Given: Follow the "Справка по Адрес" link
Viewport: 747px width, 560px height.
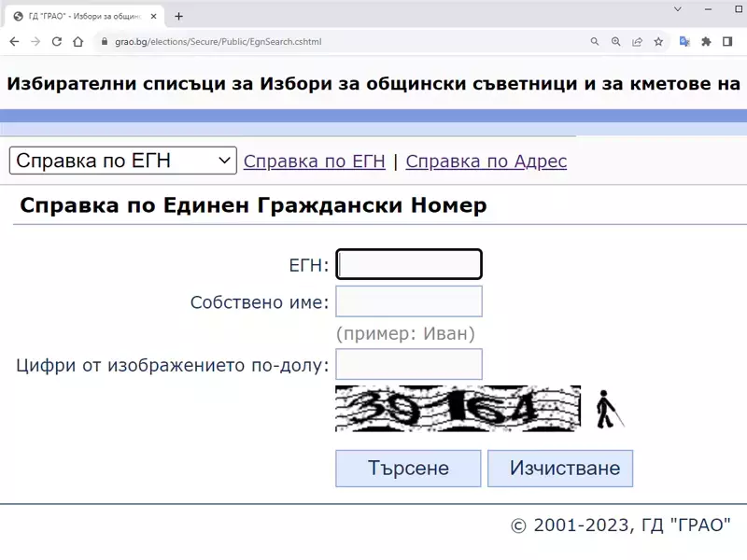Looking at the screenshot, I should tap(486, 161).
